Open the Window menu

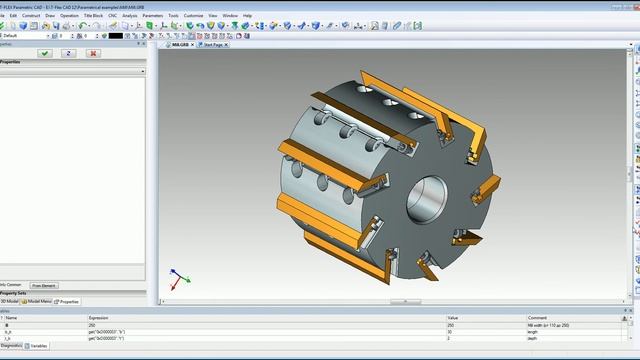coord(230,16)
